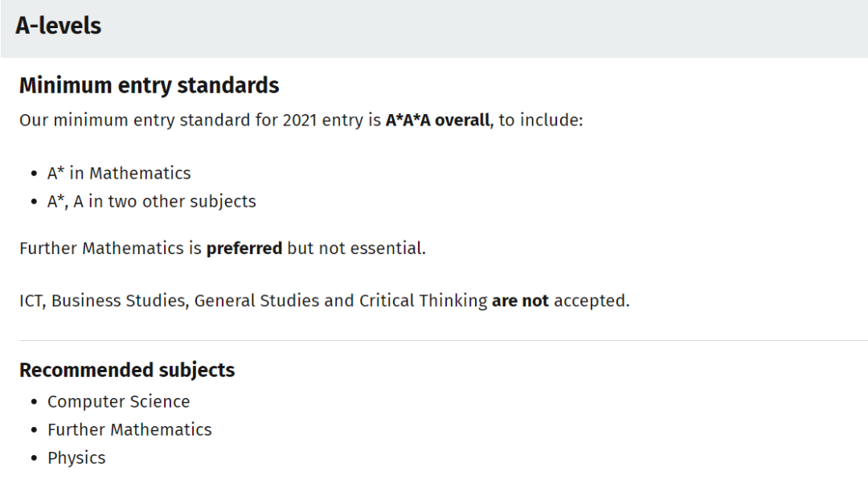The width and height of the screenshot is (868, 484).
Task: Click the bold A*A*A overall text
Action: (x=437, y=121)
